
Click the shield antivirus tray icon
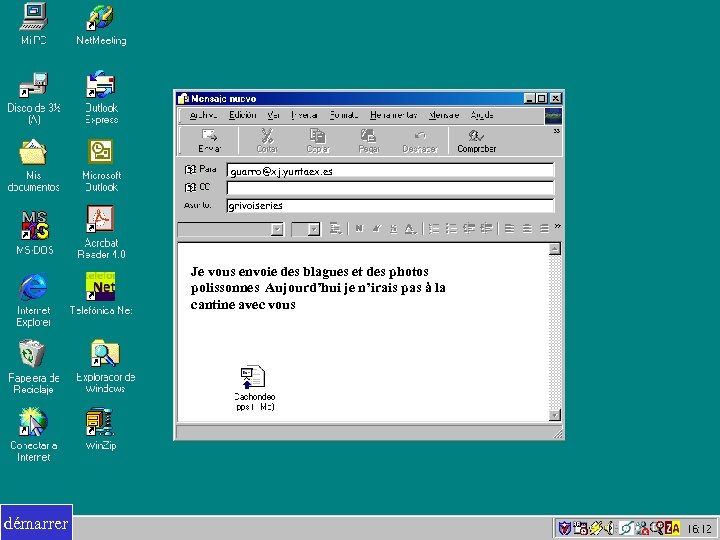pos(564,529)
